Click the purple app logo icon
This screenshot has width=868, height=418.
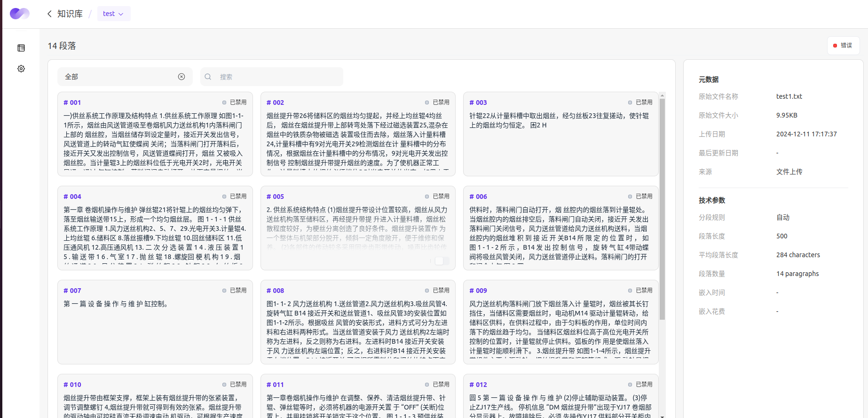[x=20, y=14]
